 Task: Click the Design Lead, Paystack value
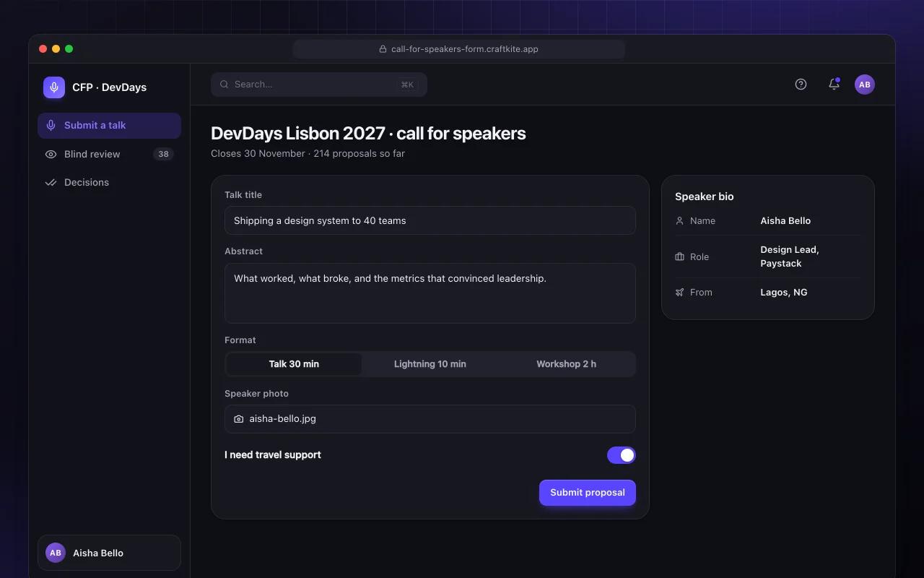pyautogui.click(x=790, y=256)
